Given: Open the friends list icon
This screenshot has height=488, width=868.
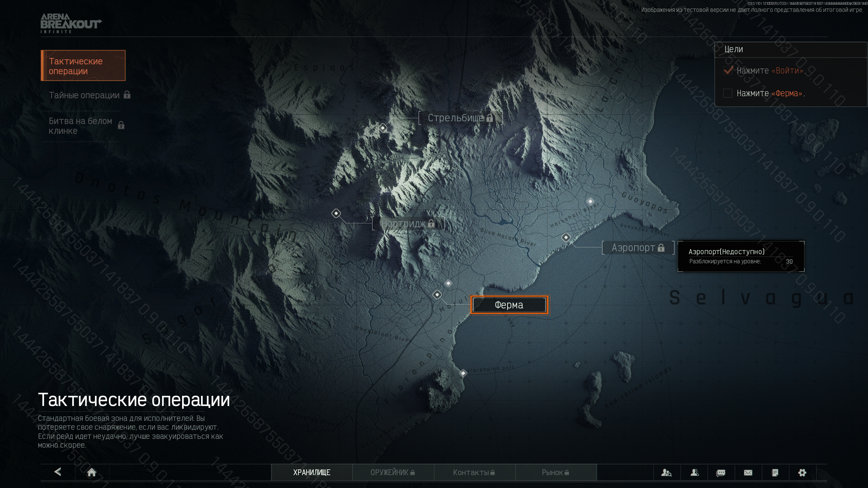Looking at the screenshot, I should (x=694, y=472).
